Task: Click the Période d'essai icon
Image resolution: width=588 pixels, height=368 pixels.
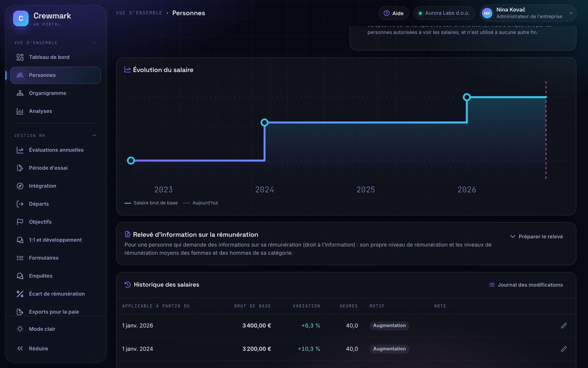Action: (20, 168)
